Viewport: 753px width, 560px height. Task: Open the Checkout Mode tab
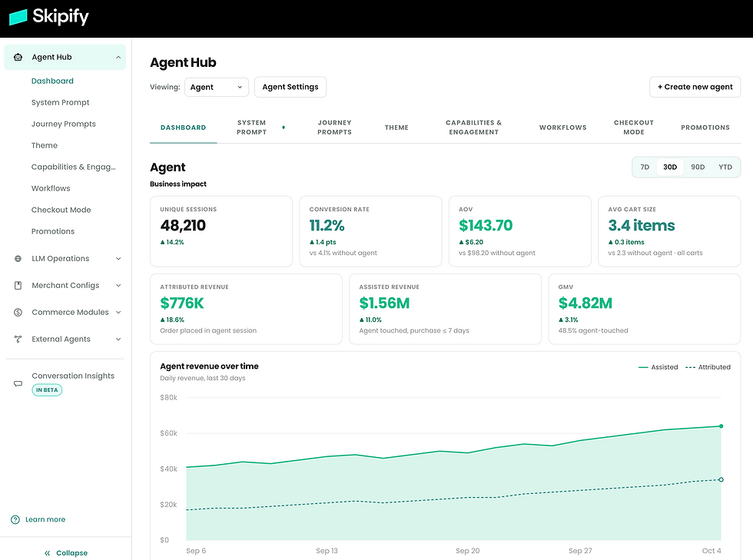click(633, 128)
